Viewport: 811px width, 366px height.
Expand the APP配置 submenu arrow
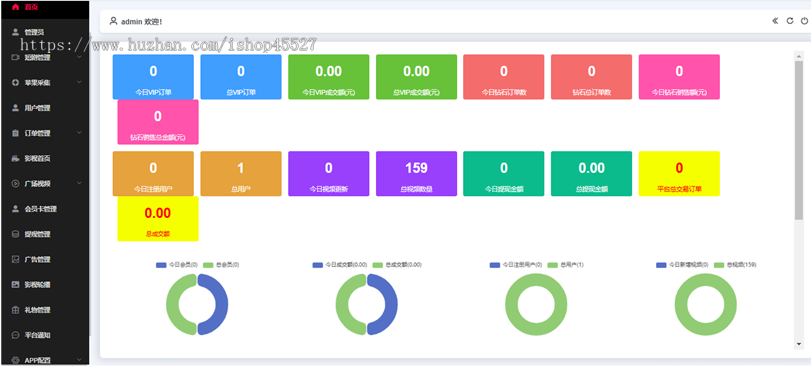coord(79,359)
